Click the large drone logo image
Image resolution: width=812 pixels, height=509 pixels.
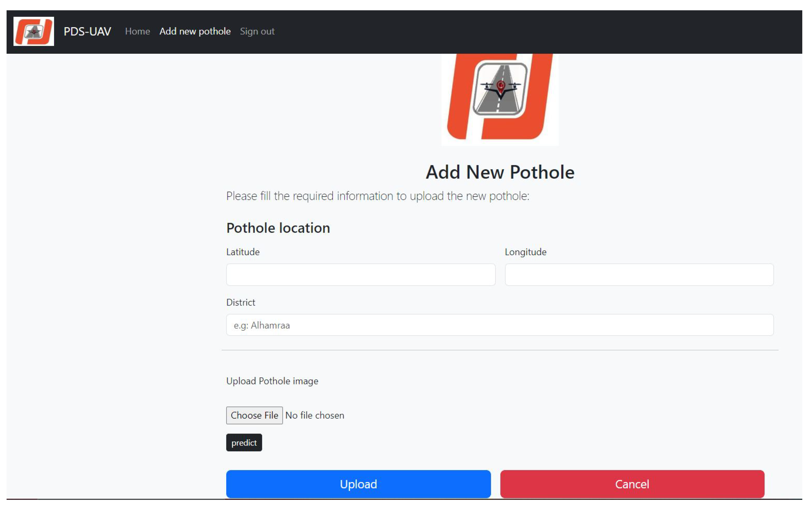pos(500,98)
